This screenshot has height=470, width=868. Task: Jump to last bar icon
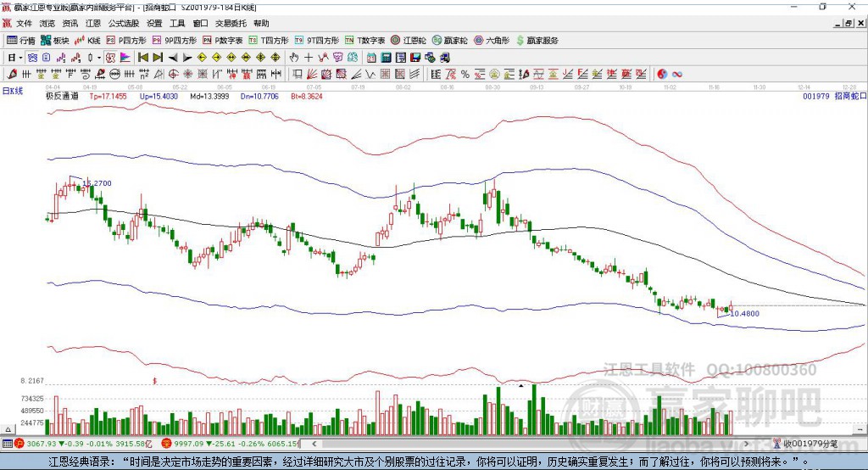[x=158, y=58]
